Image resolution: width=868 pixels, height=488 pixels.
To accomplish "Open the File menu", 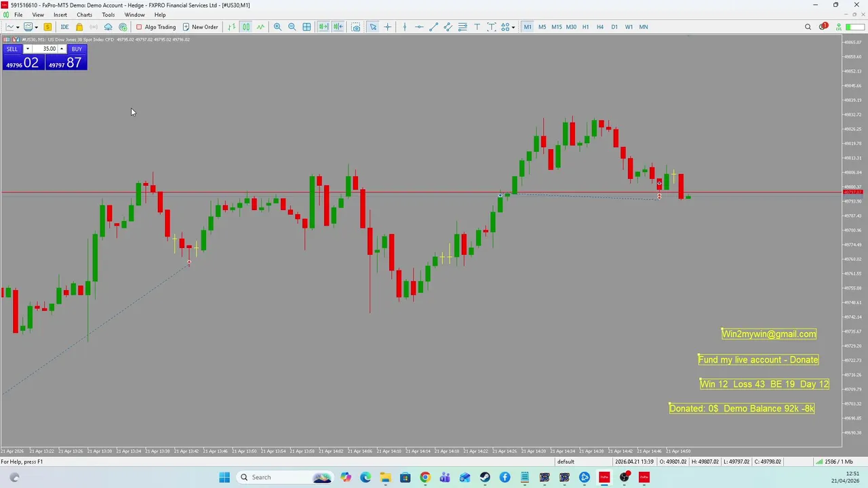I will [18, 15].
